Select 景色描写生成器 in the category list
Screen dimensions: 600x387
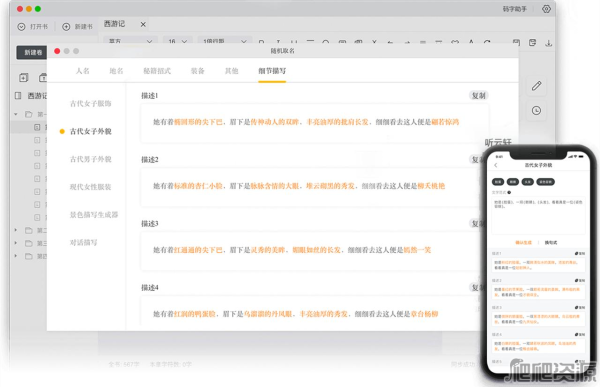pyautogui.click(x=94, y=215)
